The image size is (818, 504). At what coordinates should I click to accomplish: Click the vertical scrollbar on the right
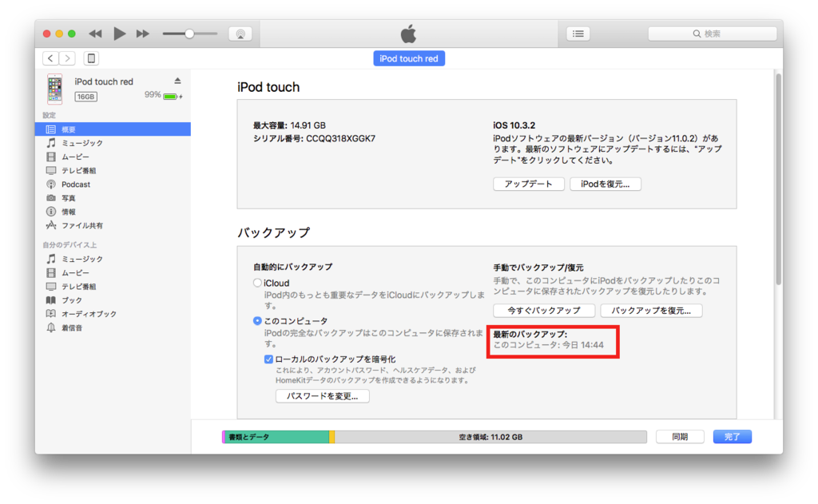778,179
